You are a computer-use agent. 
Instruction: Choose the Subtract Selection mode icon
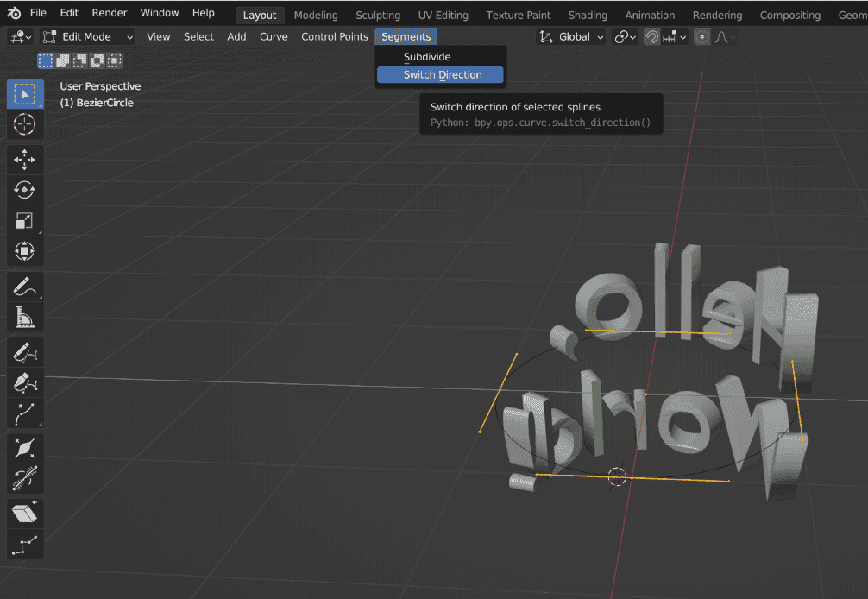coord(79,60)
